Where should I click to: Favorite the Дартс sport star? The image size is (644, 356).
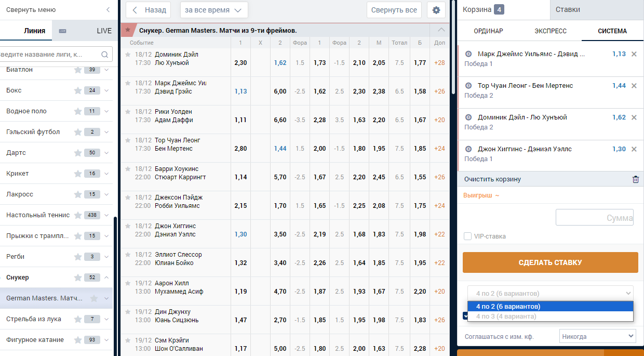click(x=78, y=153)
